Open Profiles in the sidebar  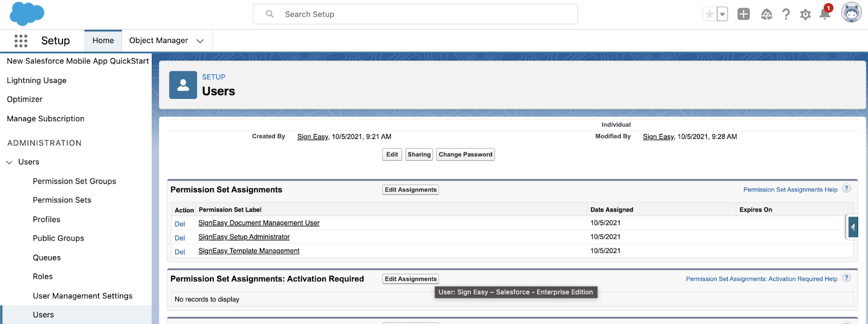point(47,219)
